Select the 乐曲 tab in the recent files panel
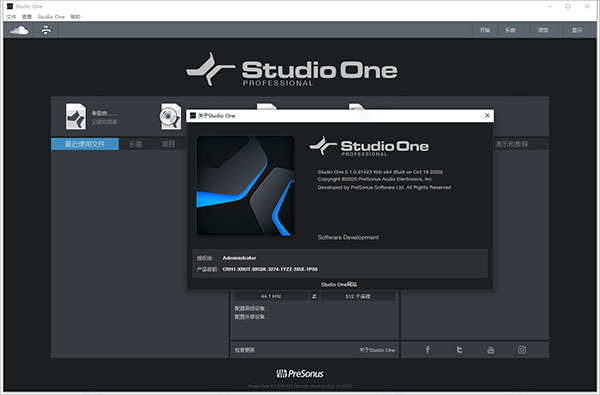This screenshot has width=600, height=395. tap(135, 144)
